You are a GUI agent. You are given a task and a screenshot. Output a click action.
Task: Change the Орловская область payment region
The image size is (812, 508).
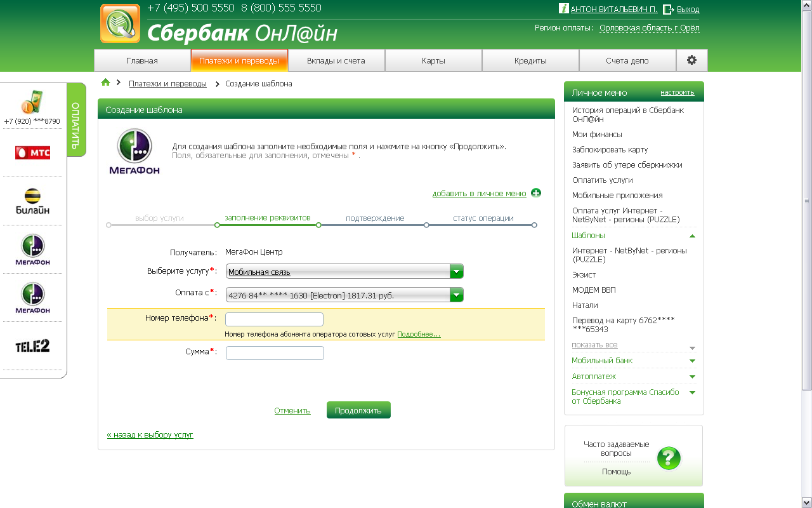pyautogui.click(x=649, y=28)
